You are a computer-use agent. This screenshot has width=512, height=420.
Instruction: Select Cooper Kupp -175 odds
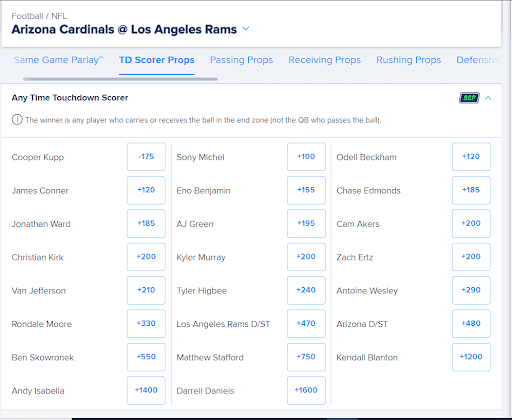tap(146, 157)
